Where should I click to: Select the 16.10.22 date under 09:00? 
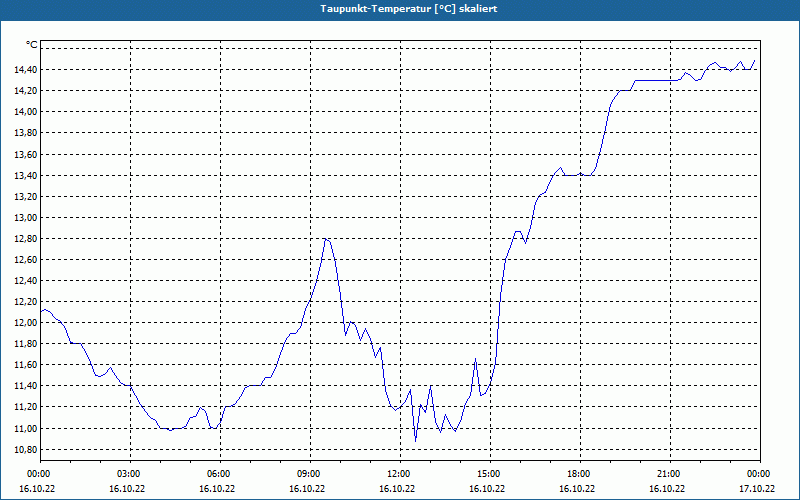[x=307, y=488]
